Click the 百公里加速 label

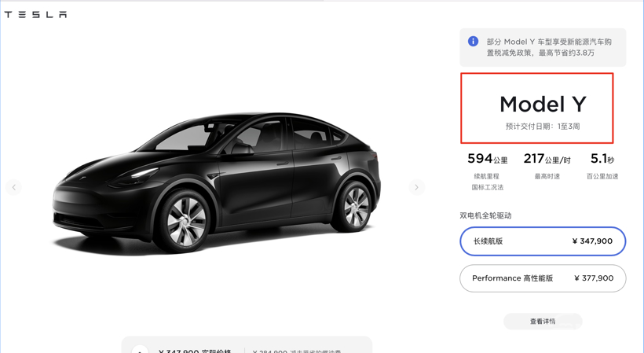pyautogui.click(x=602, y=176)
